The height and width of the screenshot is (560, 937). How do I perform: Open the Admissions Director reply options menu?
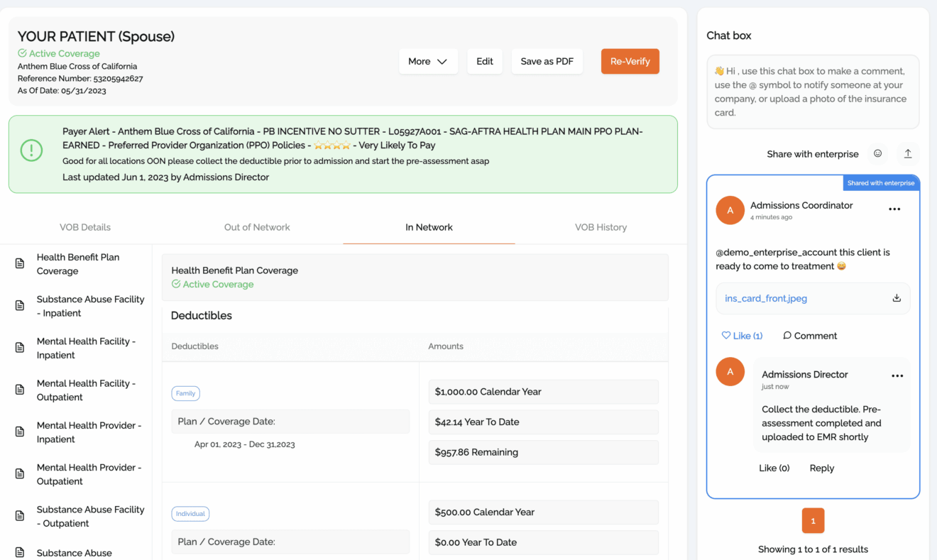coord(897,376)
